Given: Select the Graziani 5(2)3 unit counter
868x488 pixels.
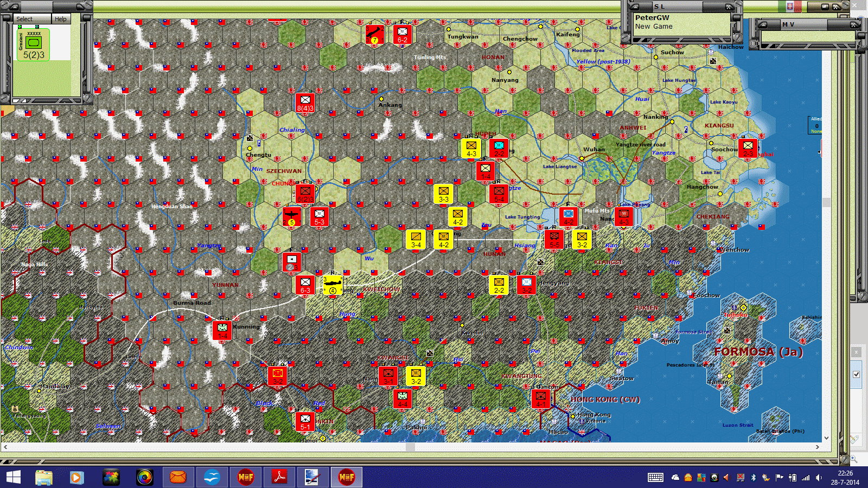Looking at the screenshot, I should [x=34, y=44].
